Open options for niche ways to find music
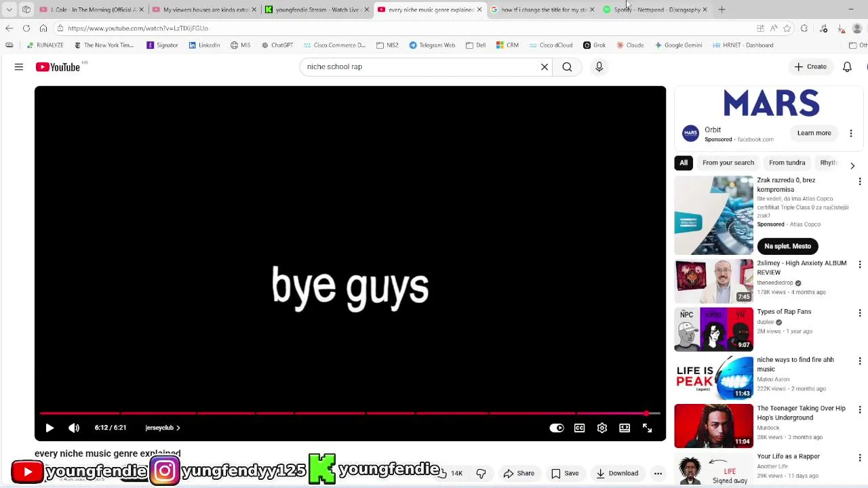The height and width of the screenshot is (488, 868). 860,361
